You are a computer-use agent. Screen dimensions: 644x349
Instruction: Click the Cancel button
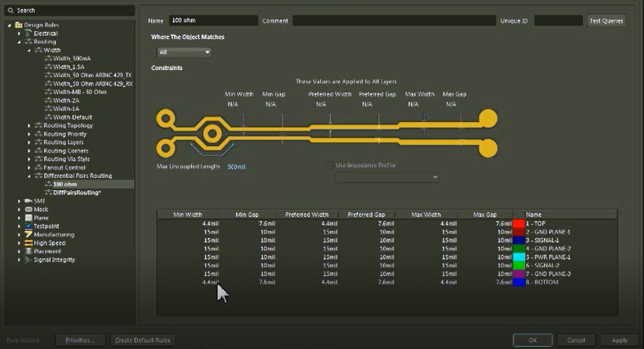pyautogui.click(x=576, y=340)
